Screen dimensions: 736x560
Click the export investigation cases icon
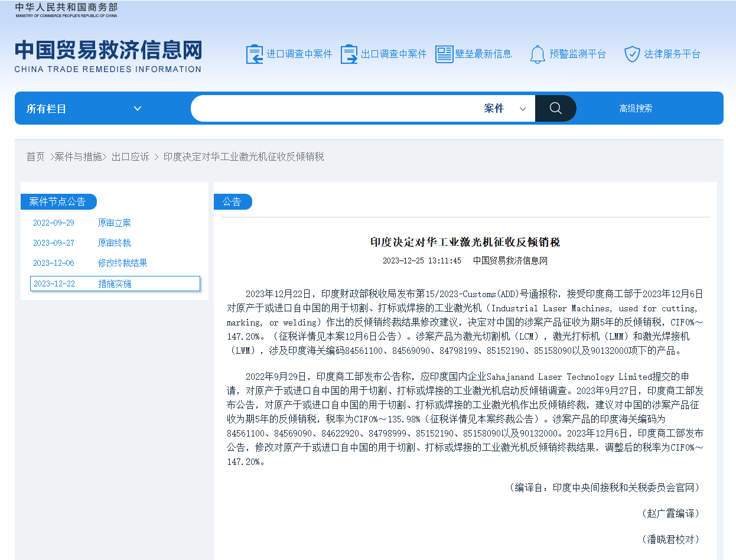tap(349, 54)
